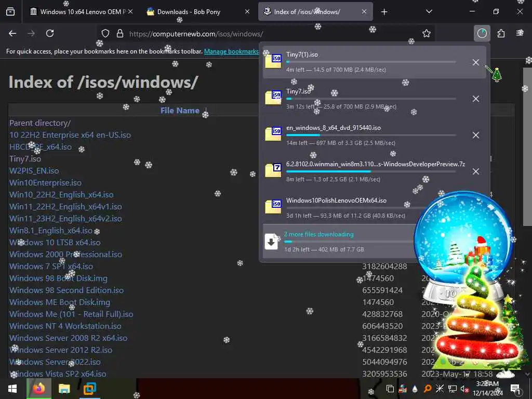Open the Firefox View icon

tap(10, 12)
